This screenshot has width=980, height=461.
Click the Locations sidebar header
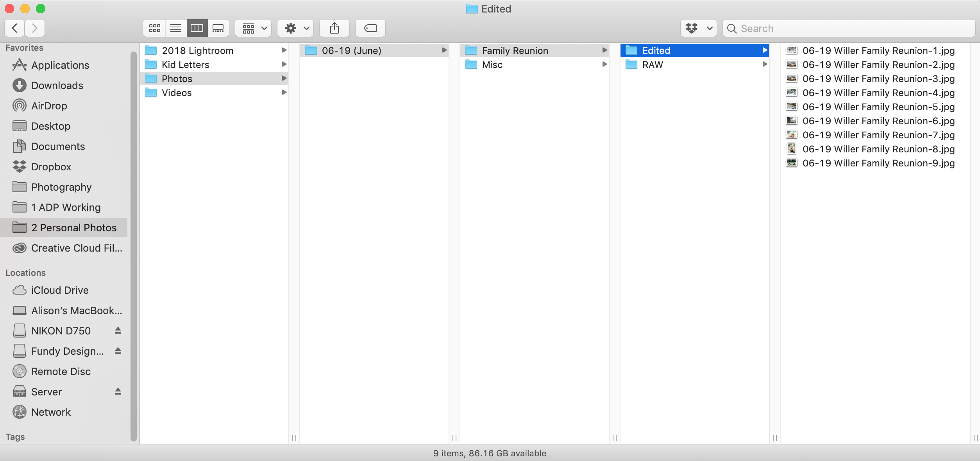click(x=25, y=273)
